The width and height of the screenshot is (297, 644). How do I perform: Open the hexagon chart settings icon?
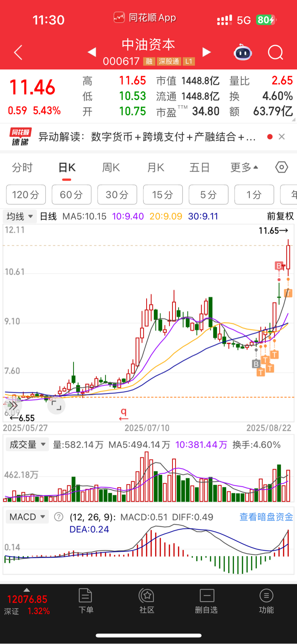pyautogui.click(x=282, y=167)
